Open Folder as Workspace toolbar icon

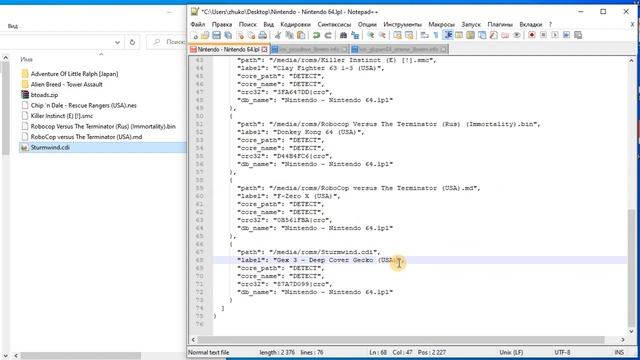[505, 36]
